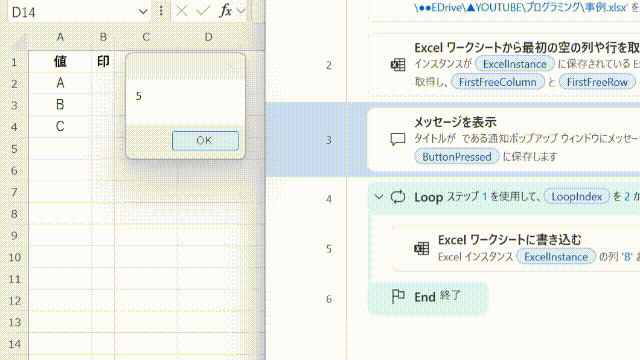Image resolution: width=640 pixels, height=360 pixels.
Task: Click step number 2 in flow gutter
Action: click(329, 65)
